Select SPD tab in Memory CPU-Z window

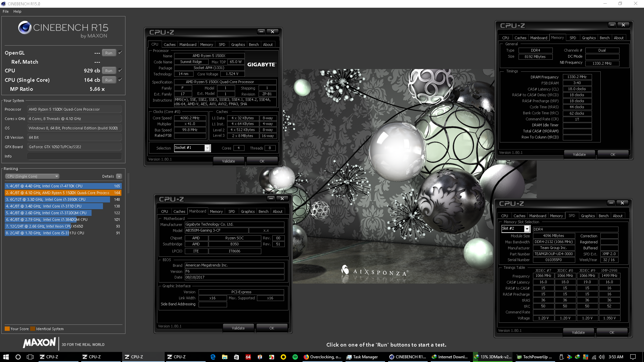573,38
